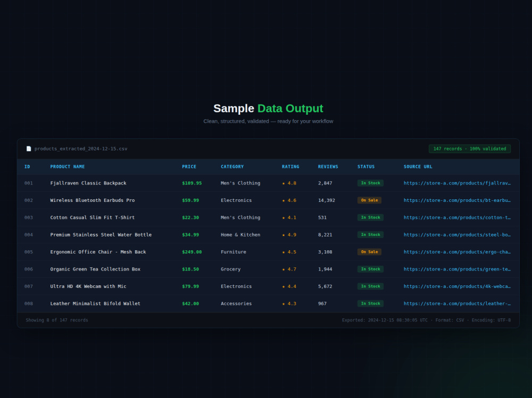Click the In Stock badge for Fjallraven Backpack
The width and height of the screenshot is (532, 398).
(x=370, y=183)
